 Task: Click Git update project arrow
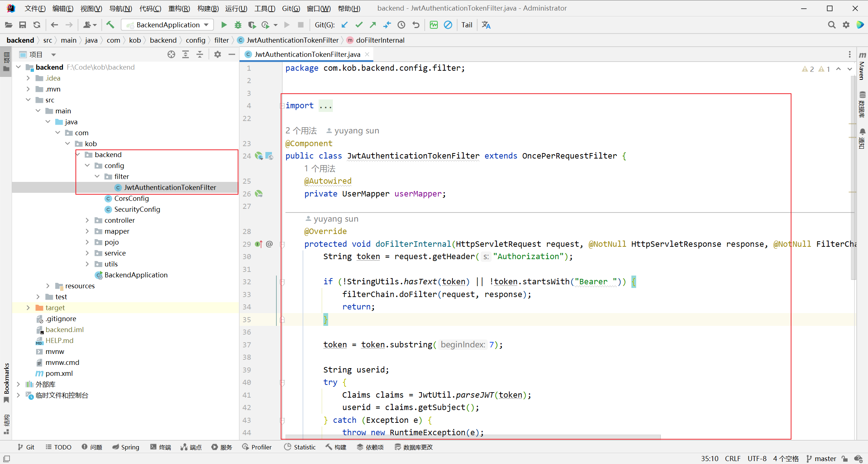pyautogui.click(x=345, y=25)
